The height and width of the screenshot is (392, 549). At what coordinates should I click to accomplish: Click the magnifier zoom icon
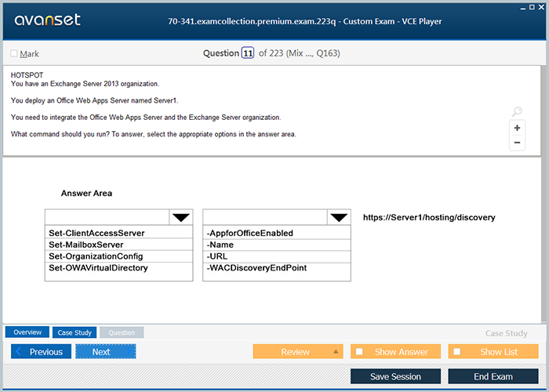[x=517, y=112]
